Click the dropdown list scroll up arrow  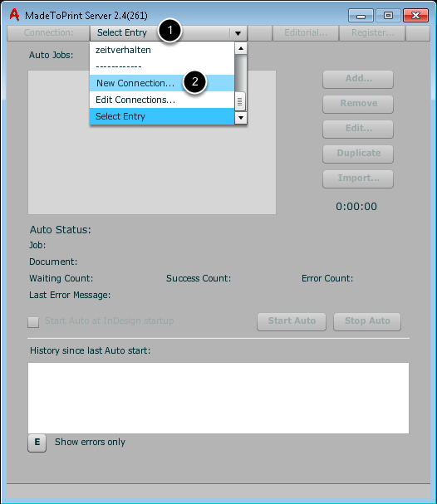[x=241, y=48]
